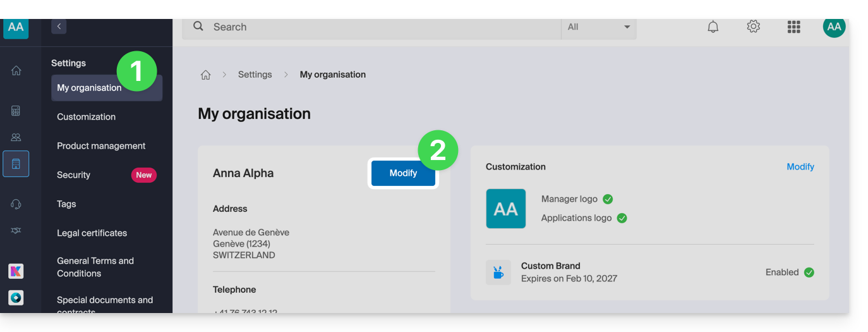
Task: Go to Product management settings
Action: [x=101, y=146]
